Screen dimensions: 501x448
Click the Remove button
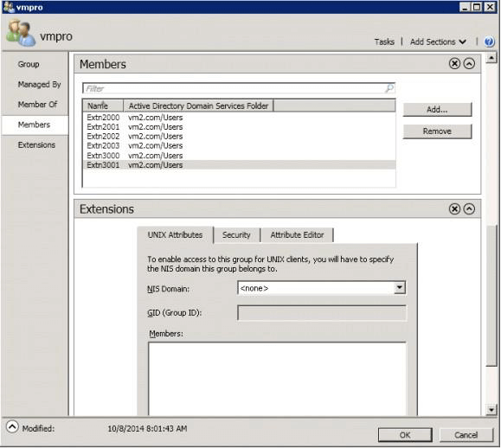click(437, 131)
